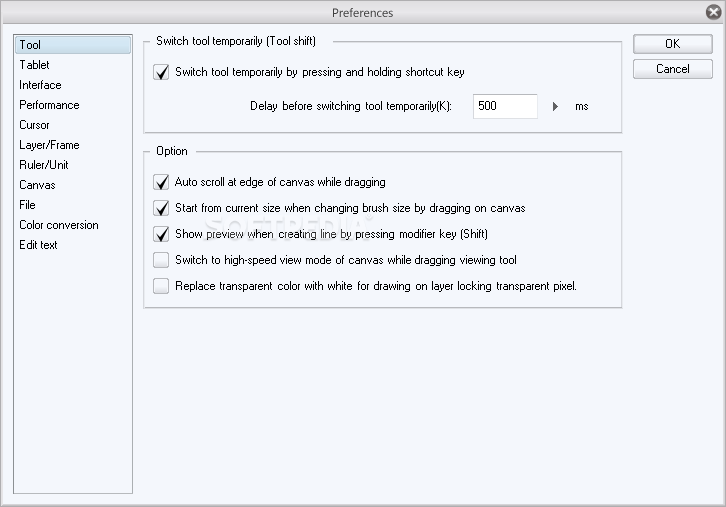Toggle Switch tool temporarily by holding shortcut key
The image size is (726, 507).
[161, 72]
